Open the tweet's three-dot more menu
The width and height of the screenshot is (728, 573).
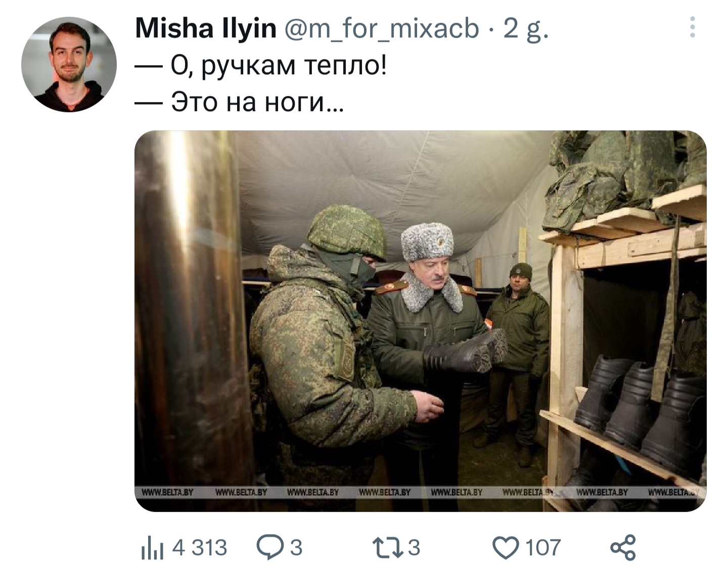point(693,27)
